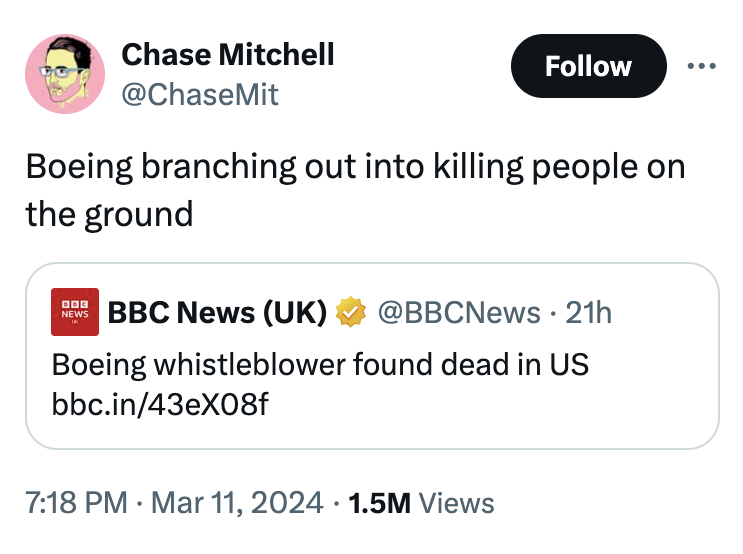
Task: Click the Mar 11, 2024 date
Action: [x=231, y=501]
